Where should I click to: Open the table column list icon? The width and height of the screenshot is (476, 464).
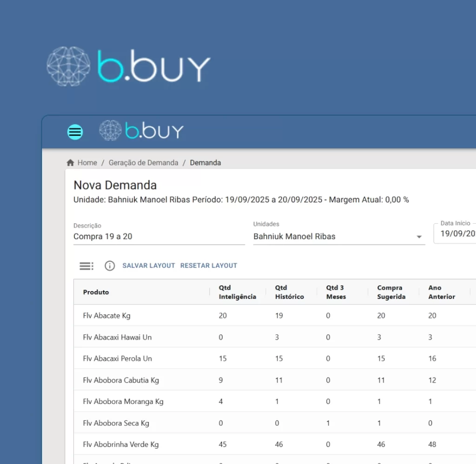pyautogui.click(x=86, y=266)
